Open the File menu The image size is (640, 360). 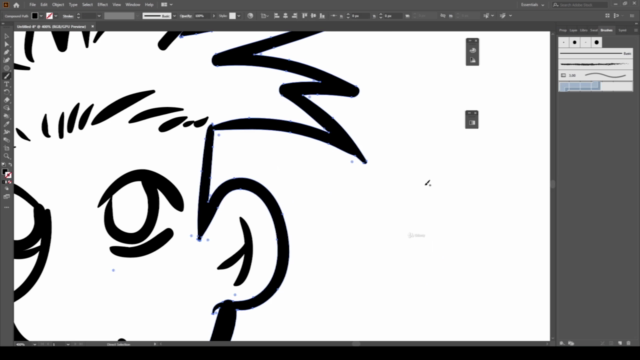pyautogui.click(x=32, y=5)
